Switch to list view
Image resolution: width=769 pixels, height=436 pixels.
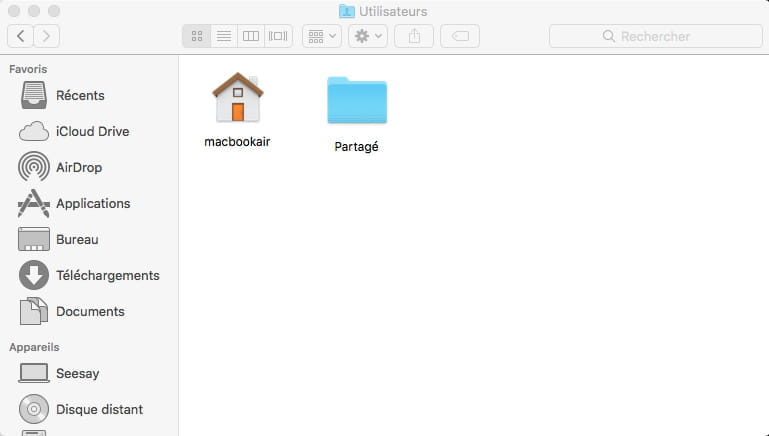[x=224, y=36]
